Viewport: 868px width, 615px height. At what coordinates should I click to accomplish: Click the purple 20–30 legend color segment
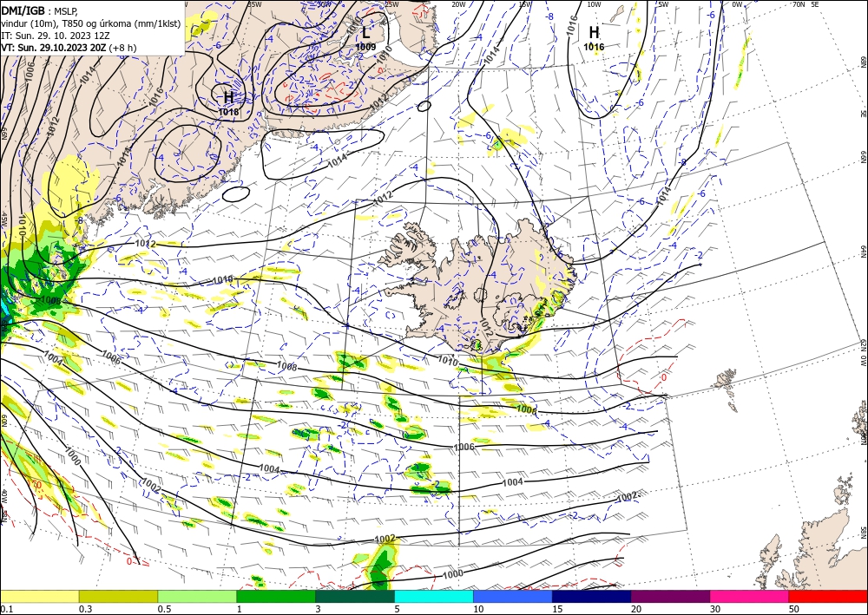pos(670,596)
